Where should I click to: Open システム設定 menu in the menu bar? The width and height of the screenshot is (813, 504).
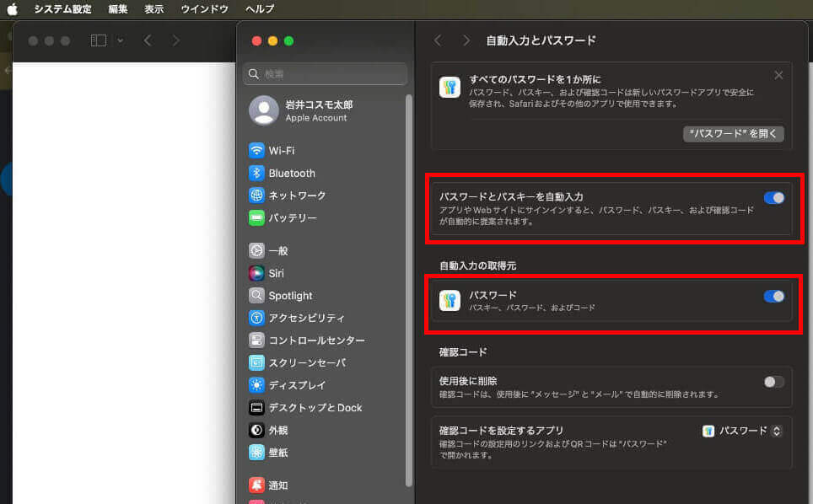(x=62, y=8)
